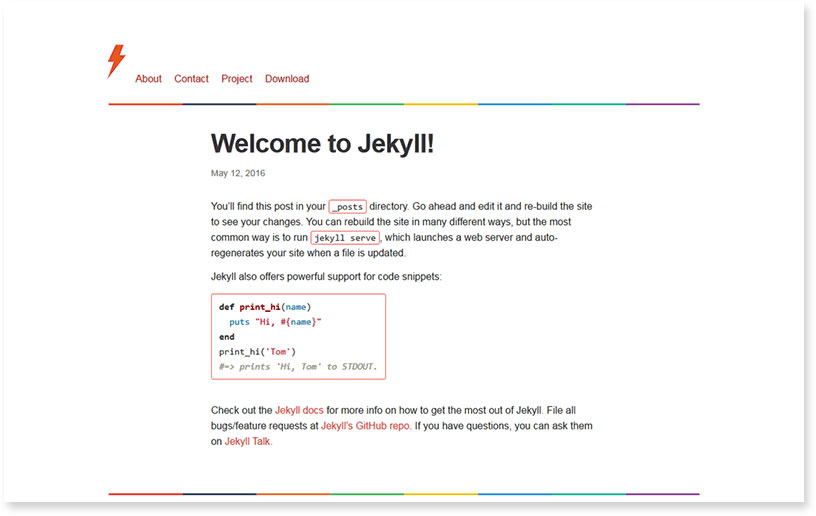Open the Project nav link

(237, 79)
